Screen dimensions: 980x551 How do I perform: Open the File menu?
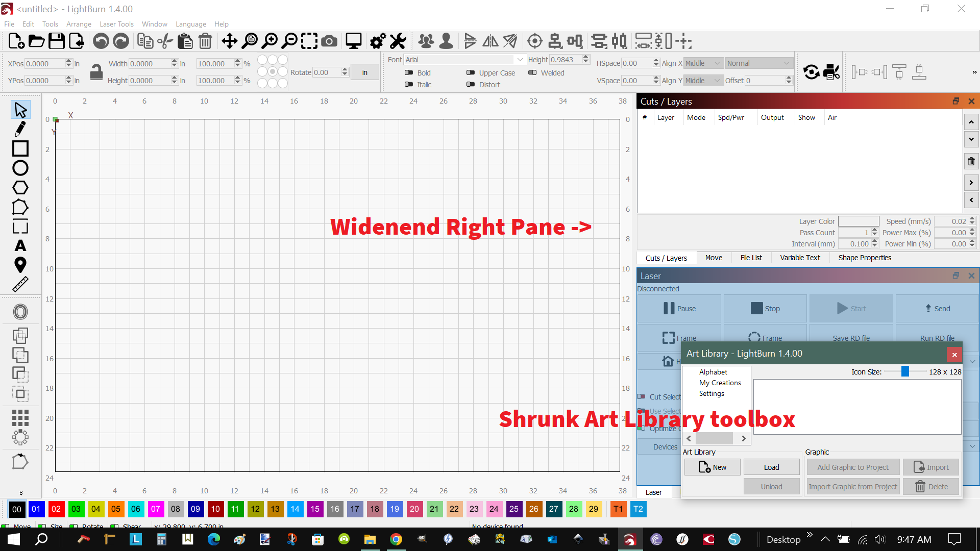tap(9, 24)
